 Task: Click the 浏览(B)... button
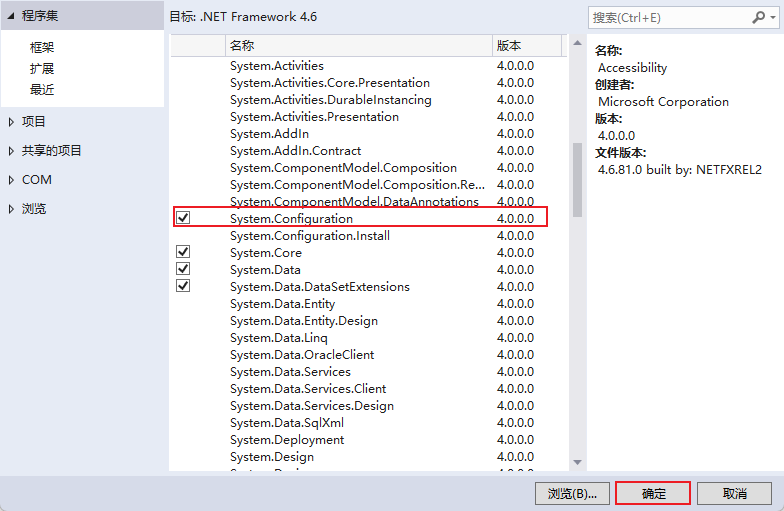572,494
